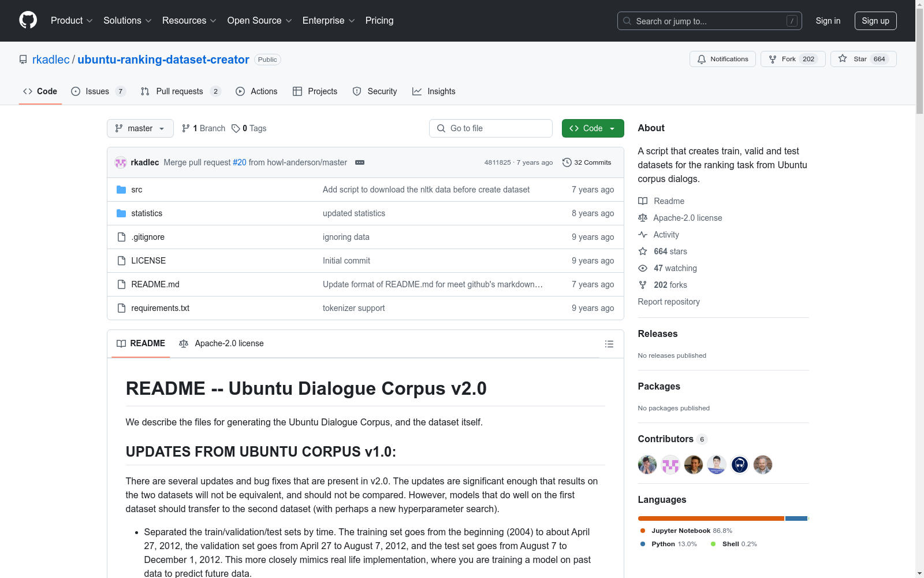Click the star icon beside 664 stars

(643, 251)
